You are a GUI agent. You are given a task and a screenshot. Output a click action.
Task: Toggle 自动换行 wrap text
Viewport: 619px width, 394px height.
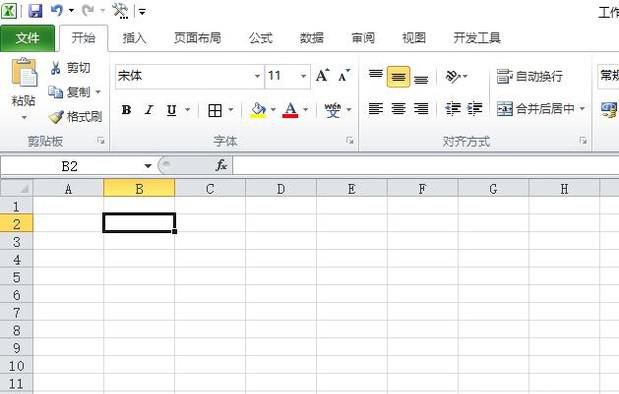(x=529, y=76)
